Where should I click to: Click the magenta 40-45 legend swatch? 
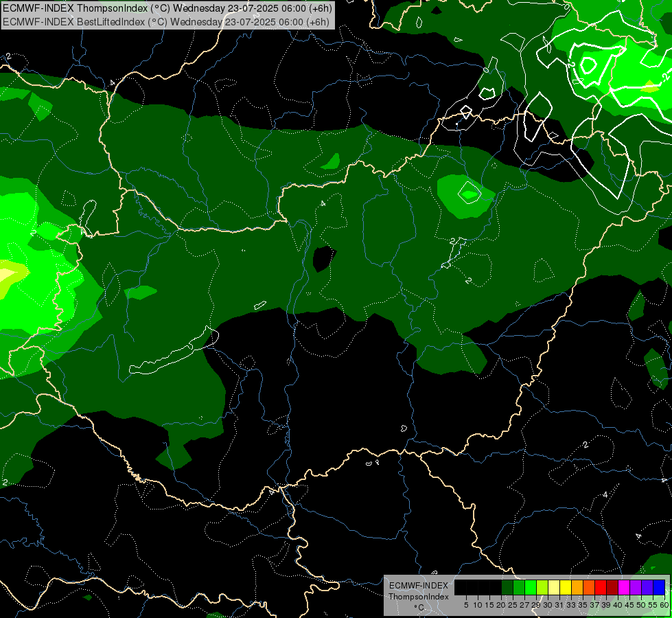(x=624, y=587)
